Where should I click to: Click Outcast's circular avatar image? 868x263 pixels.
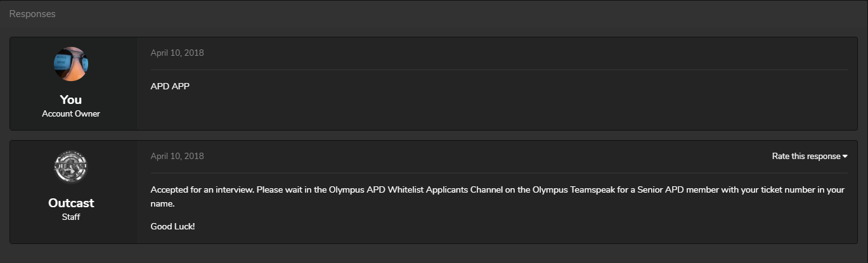click(x=70, y=167)
